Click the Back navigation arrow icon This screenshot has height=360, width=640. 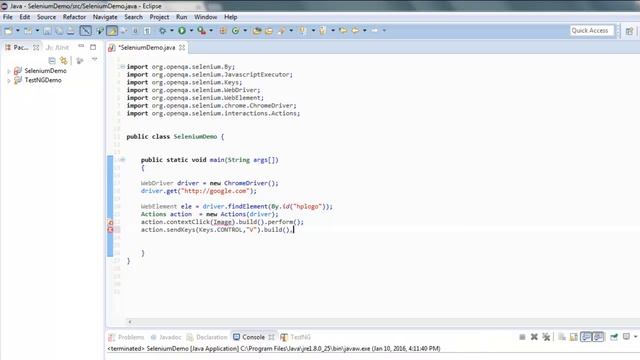tap(355, 31)
